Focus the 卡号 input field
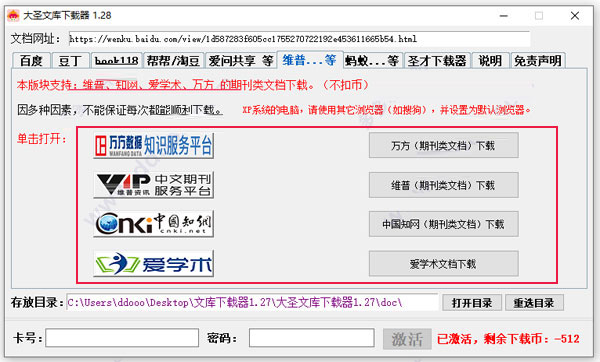Screen dimensions: 600x362 (x=122, y=338)
